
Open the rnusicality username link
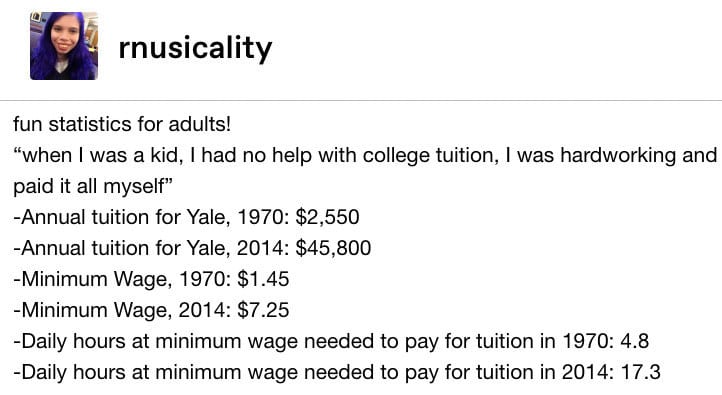tap(195, 48)
